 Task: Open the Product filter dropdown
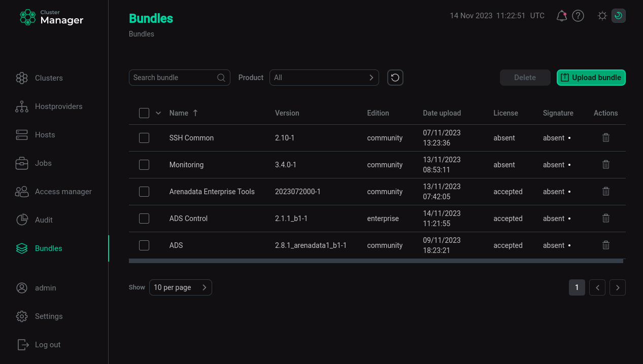click(x=324, y=78)
